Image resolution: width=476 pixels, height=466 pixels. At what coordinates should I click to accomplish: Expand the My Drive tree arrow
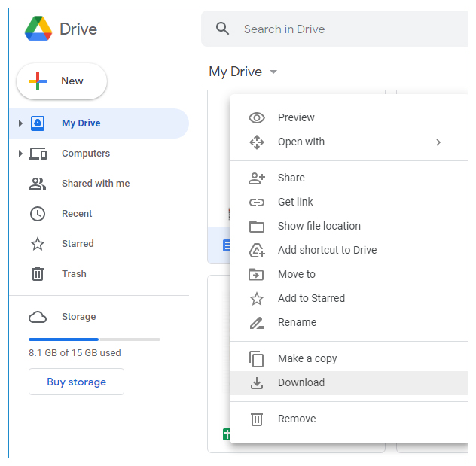pos(20,123)
